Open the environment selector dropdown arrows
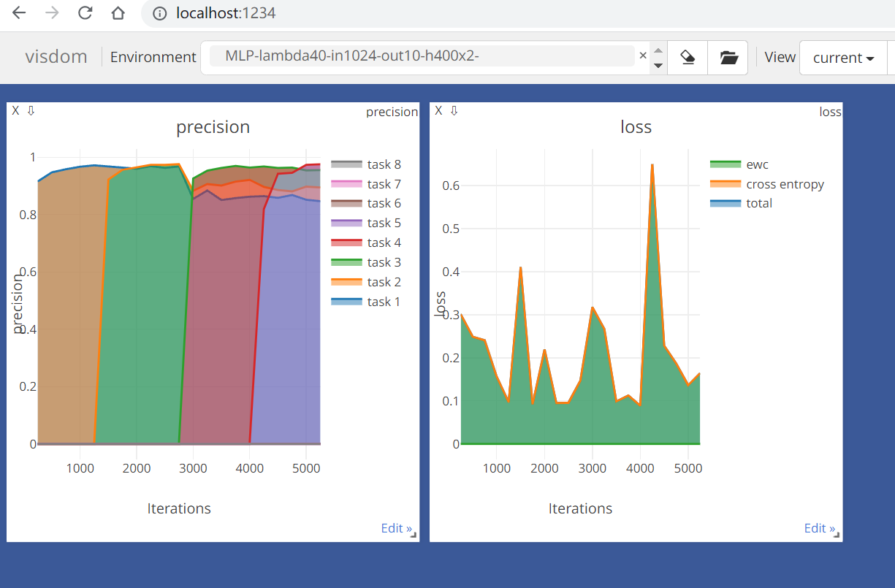Image resolution: width=895 pixels, height=588 pixels. 658,58
